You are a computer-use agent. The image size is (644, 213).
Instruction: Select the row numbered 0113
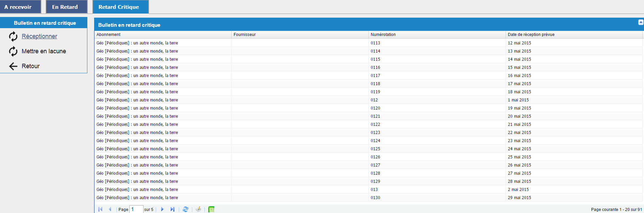point(368,43)
